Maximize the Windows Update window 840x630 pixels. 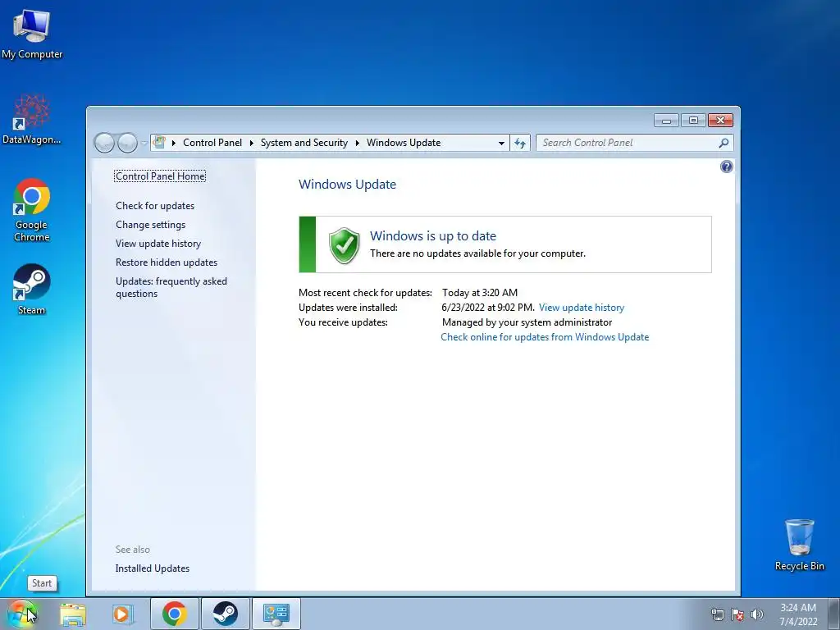point(693,121)
